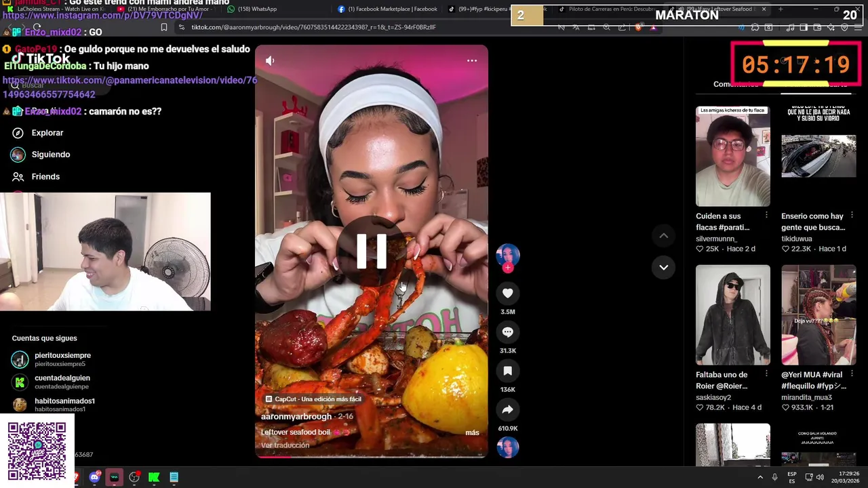Save the video using the bookmark icon
868x488 pixels.
click(507, 371)
